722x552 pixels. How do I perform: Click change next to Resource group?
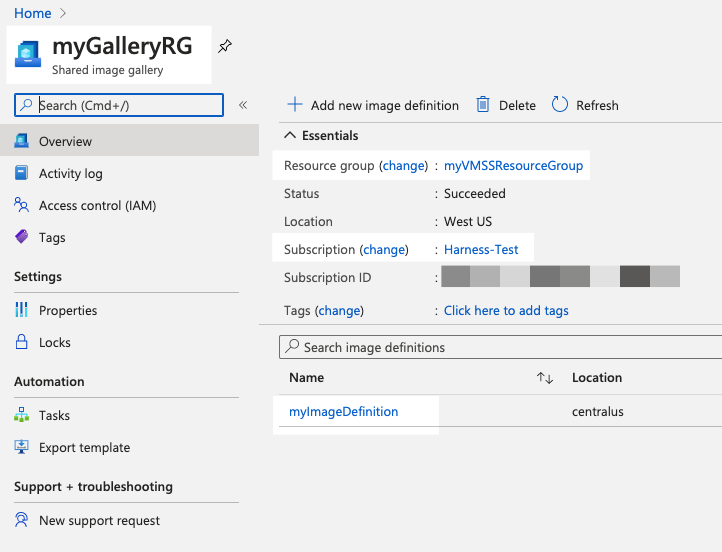click(x=404, y=166)
